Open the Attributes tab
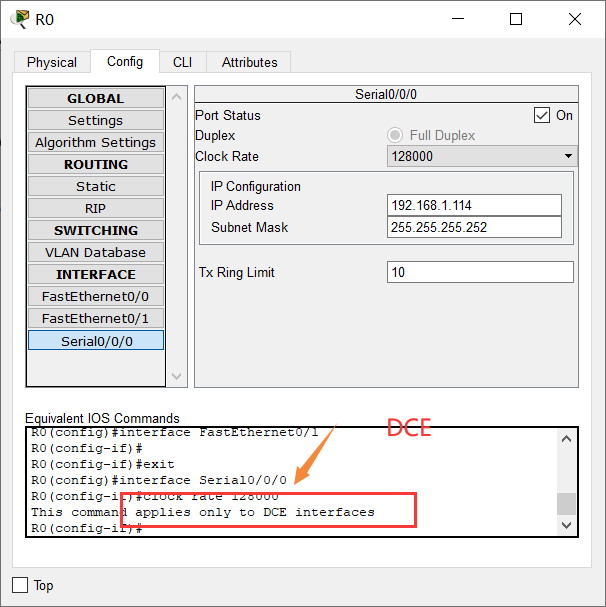The height and width of the screenshot is (607, 606). pyautogui.click(x=249, y=62)
